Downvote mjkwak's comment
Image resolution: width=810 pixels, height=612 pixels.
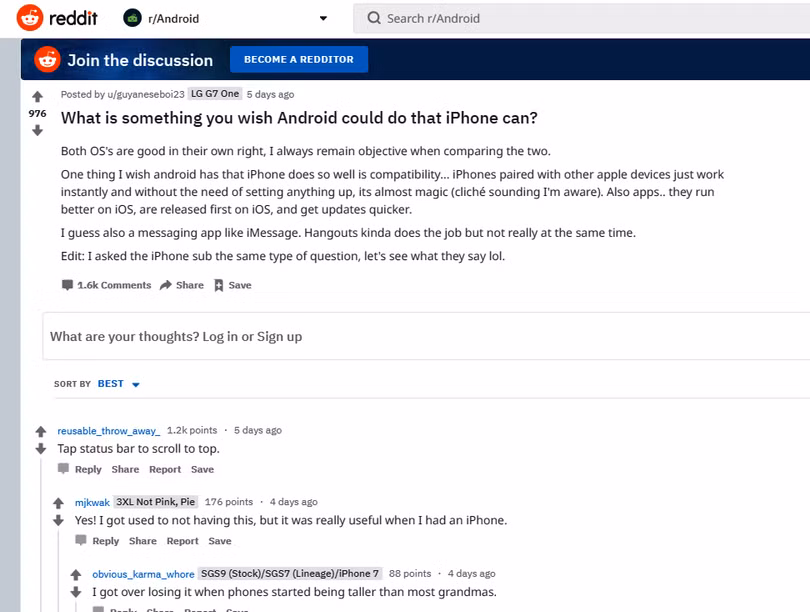[58, 521]
